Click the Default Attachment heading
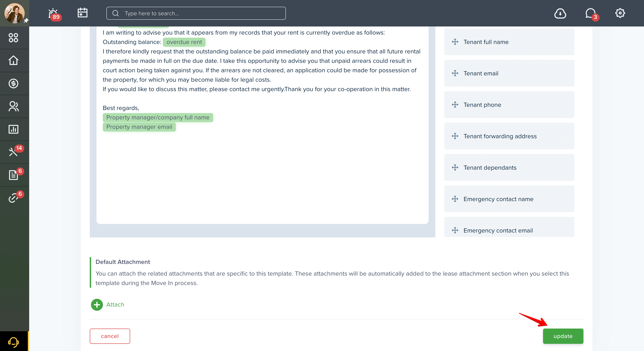The width and height of the screenshot is (644, 351). (x=123, y=262)
